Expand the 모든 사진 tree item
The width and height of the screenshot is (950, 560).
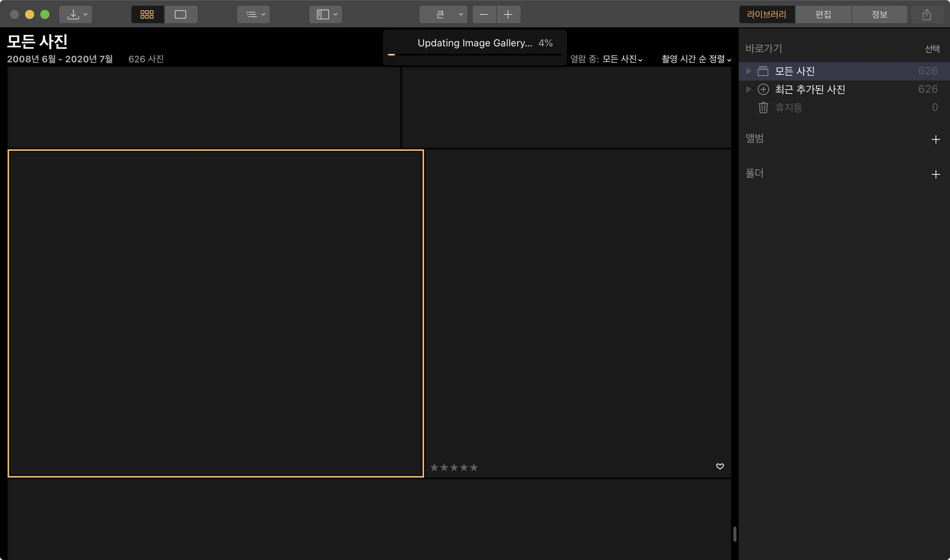(x=749, y=71)
